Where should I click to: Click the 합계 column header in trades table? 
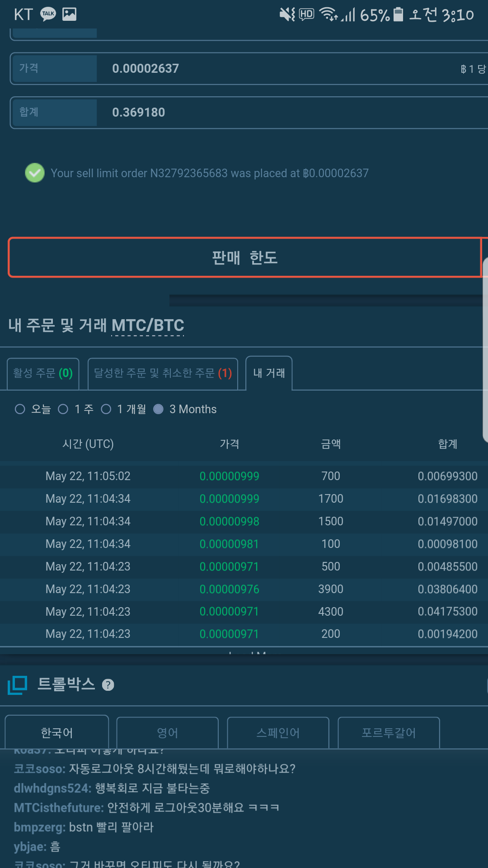click(448, 444)
